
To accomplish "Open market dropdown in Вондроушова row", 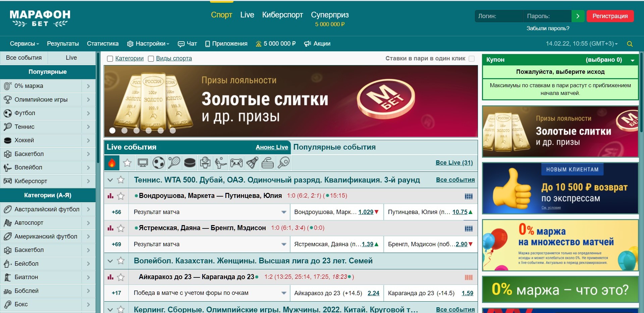I will pos(284,212).
